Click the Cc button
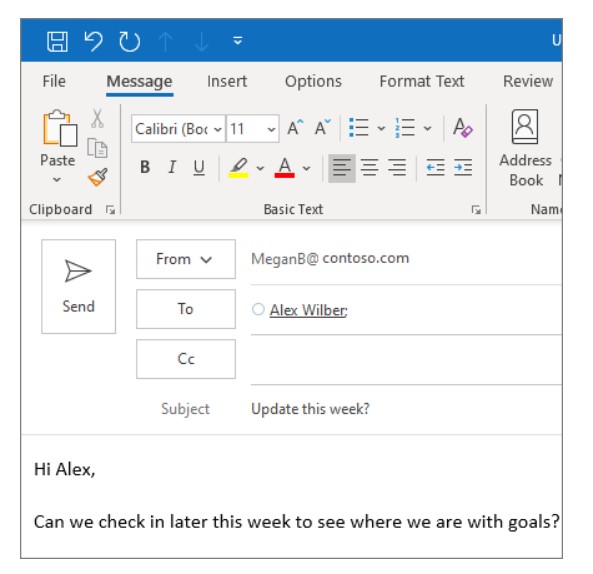Screen dimensions: 593x574 [186, 359]
